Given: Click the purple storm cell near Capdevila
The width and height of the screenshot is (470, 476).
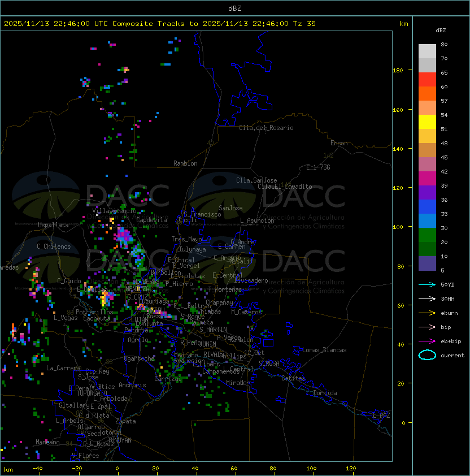Looking at the screenshot, I should pos(124,236).
